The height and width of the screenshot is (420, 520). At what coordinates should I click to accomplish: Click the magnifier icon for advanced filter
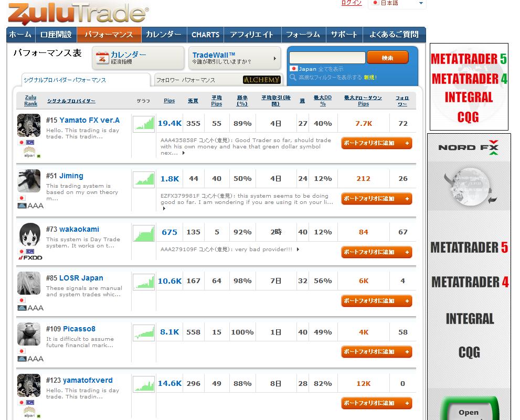pos(293,77)
